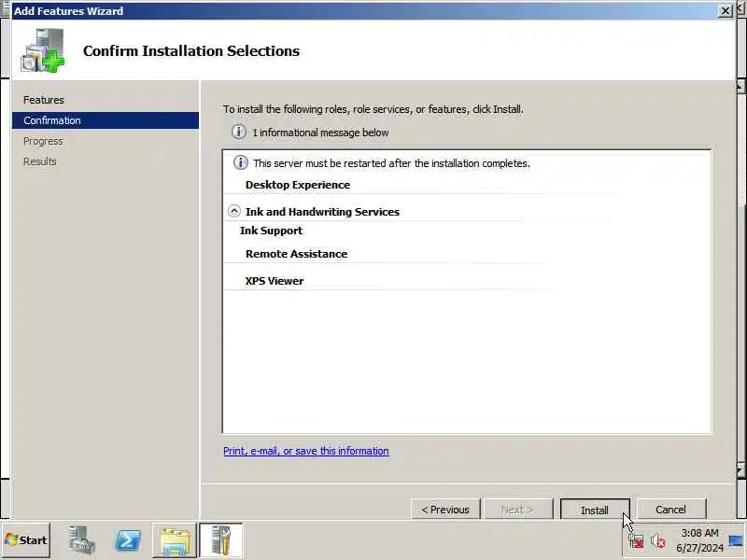The height and width of the screenshot is (560, 747).
Task: Click the muted volume tray icon
Action: 657,541
